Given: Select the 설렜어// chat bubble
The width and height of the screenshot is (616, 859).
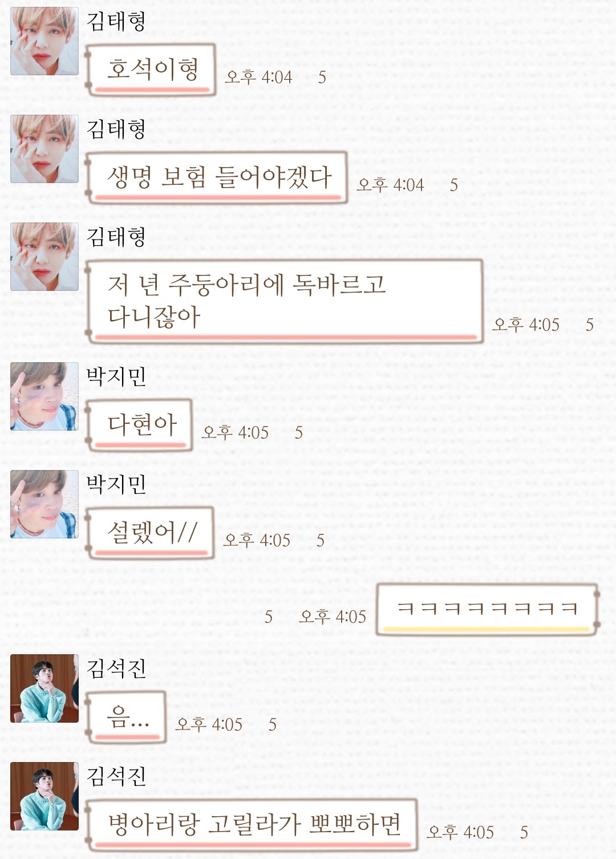Looking at the screenshot, I should click(150, 533).
